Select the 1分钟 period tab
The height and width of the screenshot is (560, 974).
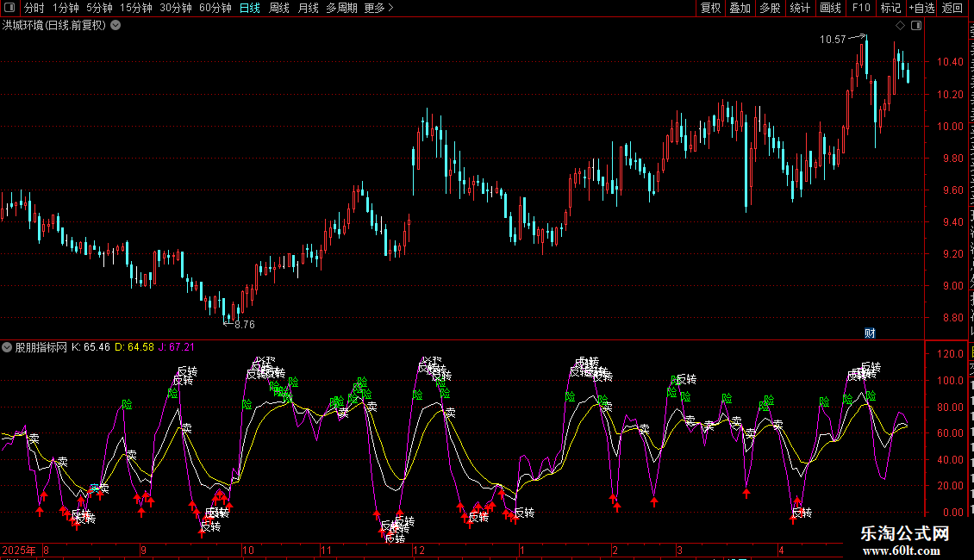[x=66, y=8]
